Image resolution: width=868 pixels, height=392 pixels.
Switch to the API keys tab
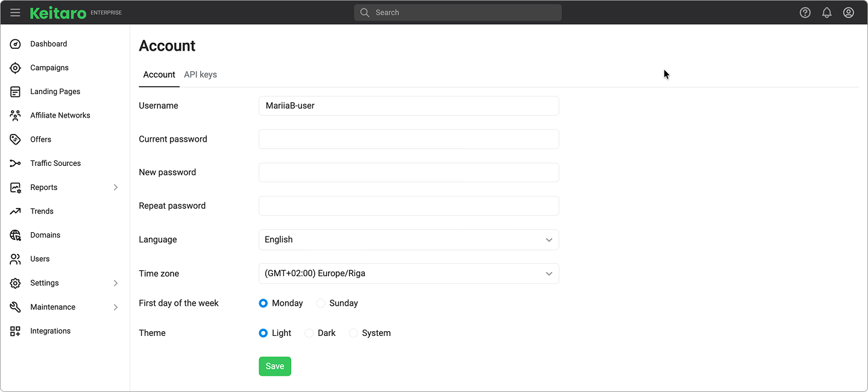click(200, 75)
